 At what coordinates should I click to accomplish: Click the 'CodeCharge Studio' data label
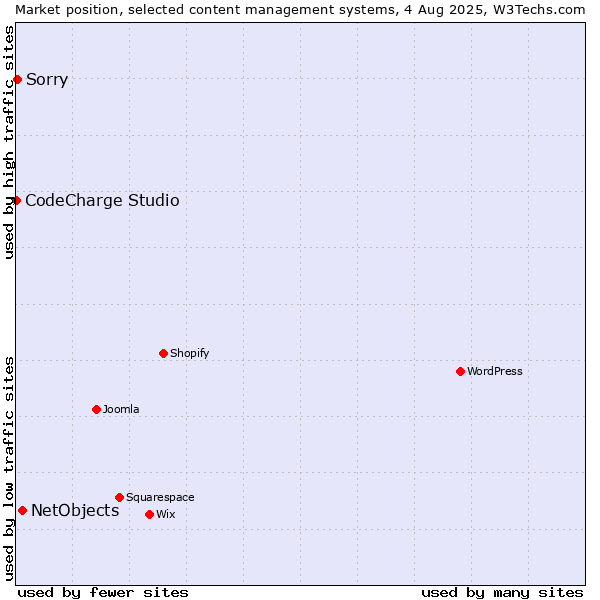click(103, 201)
